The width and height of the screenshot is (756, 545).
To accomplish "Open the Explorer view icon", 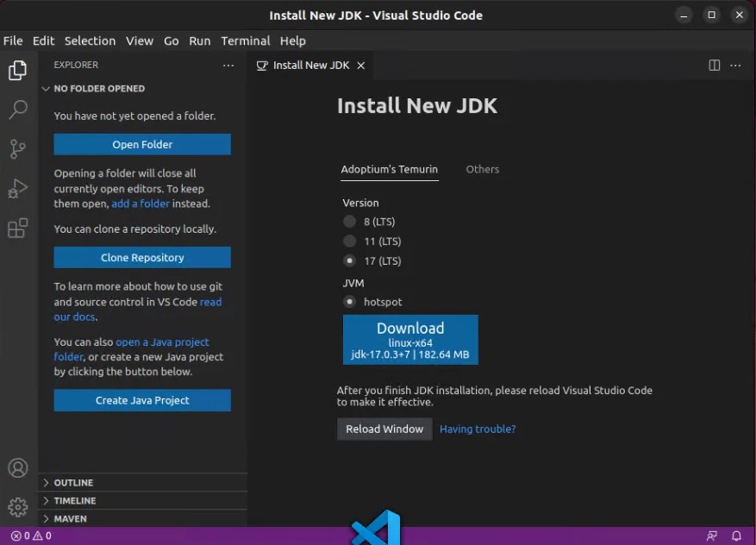I will tap(18, 71).
